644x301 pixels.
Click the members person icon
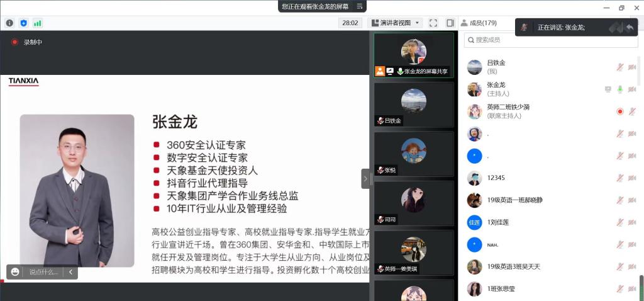[x=464, y=23]
